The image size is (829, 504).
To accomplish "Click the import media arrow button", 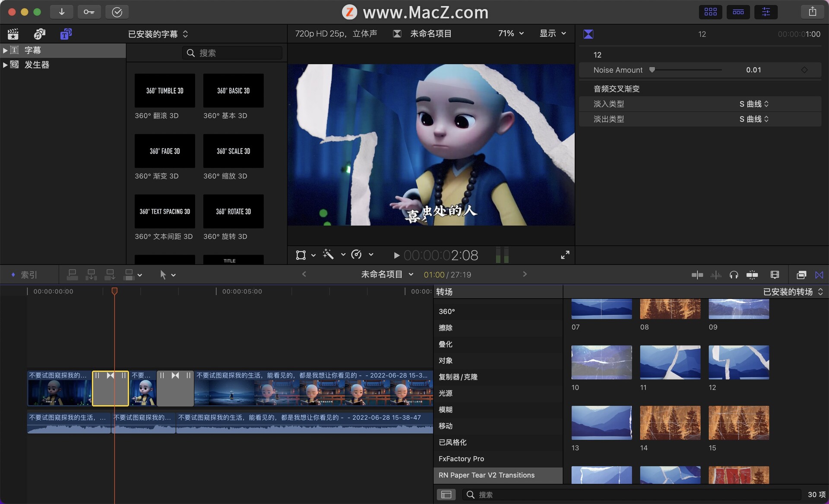I will coord(62,12).
